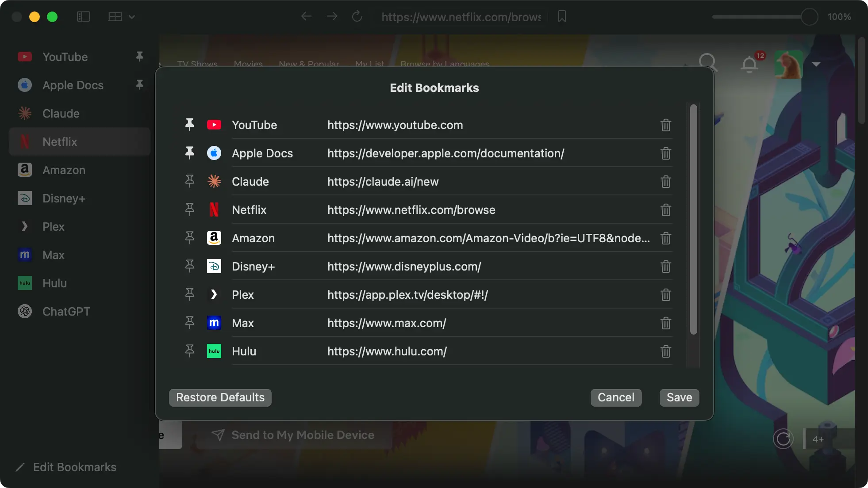Open the Claude sidebar bookmark
This screenshot has width=868, height=488.
[80, 114]
